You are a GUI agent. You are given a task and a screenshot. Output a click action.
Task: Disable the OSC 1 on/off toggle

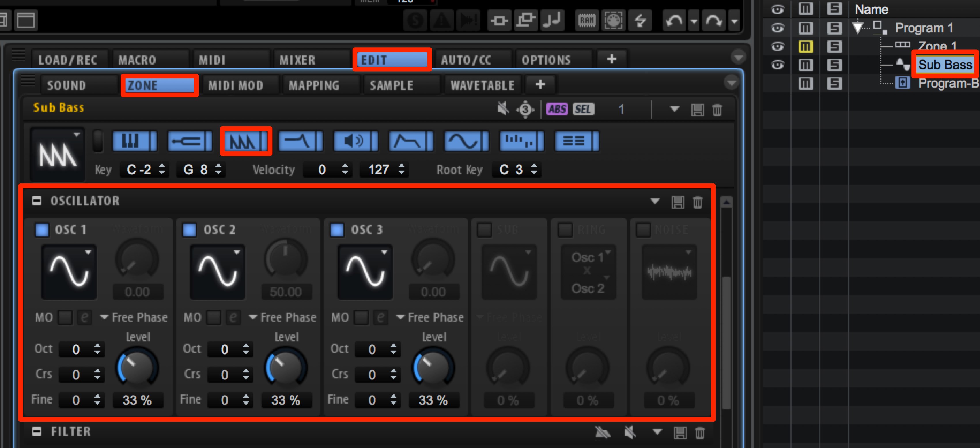coord(42,230)
